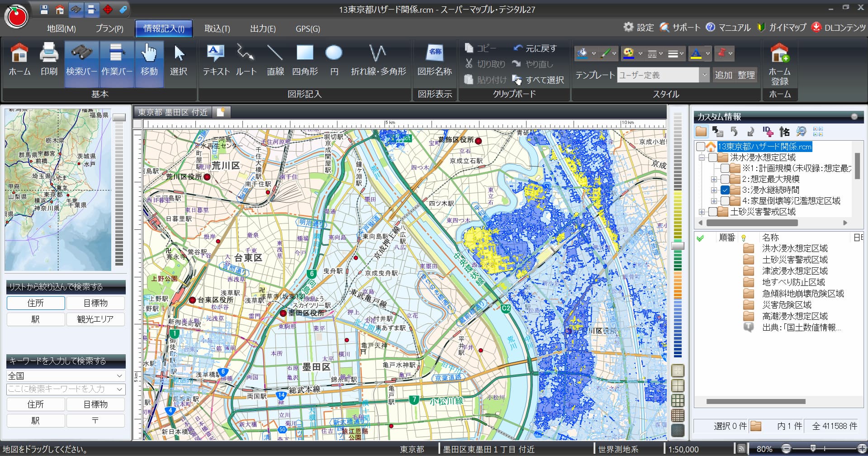Select the テキスト text entry tool
This screenshot has height=456, width=868.
click(216, 61)
